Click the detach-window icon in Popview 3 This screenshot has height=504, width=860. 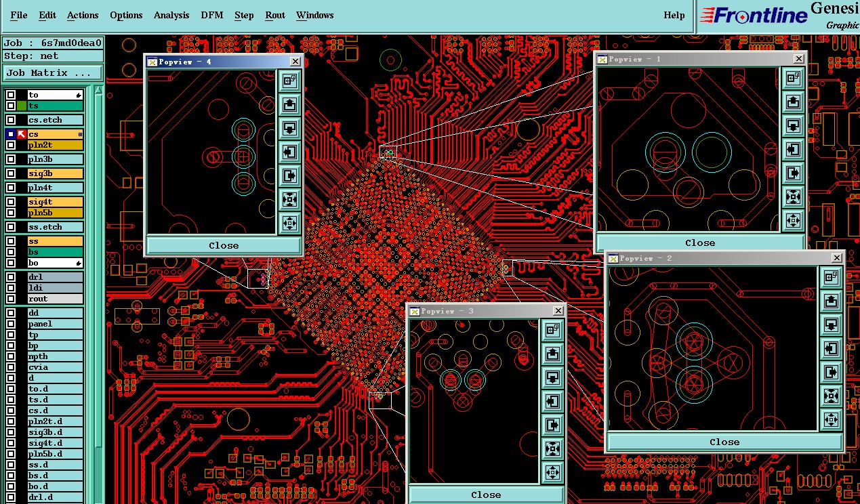tap(552, 331)
